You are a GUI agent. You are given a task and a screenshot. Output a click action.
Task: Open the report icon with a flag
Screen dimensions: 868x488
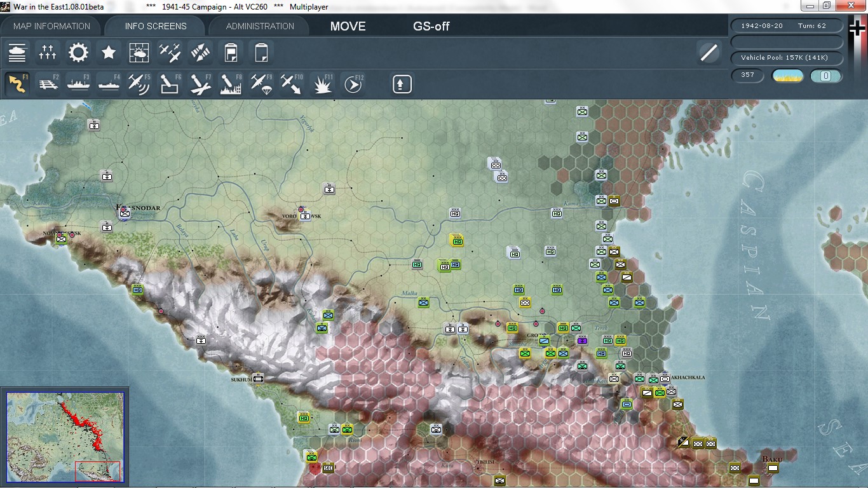click(231, 52)
